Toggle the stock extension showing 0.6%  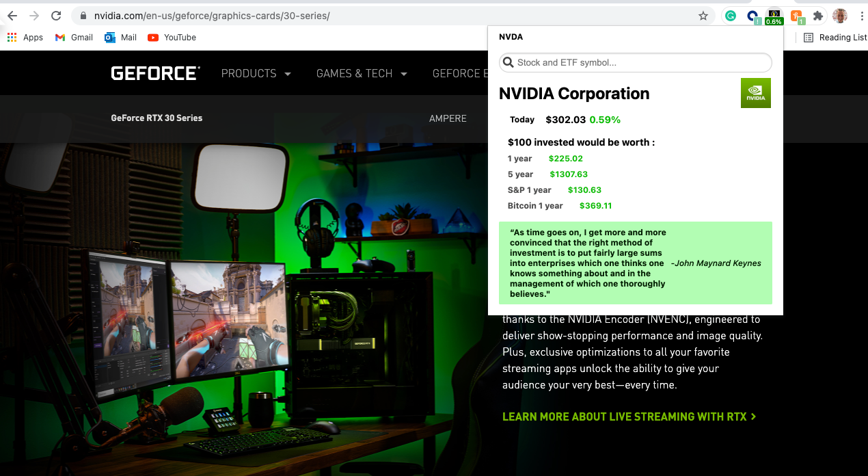point(774,17)
